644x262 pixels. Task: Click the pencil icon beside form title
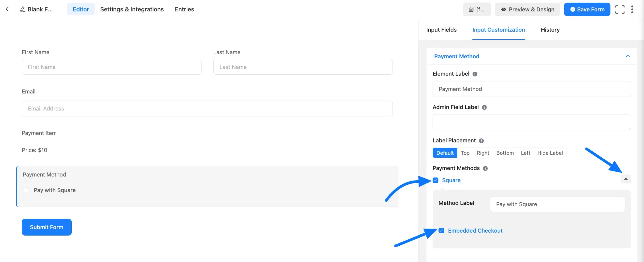coord(23,9)
